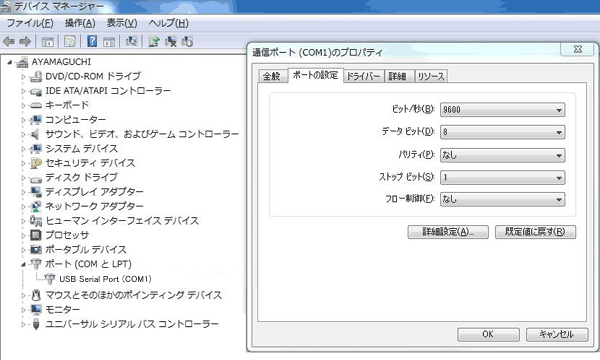Click the 詳細設定(A)... button
600x360 pixels.
[448, 232]
